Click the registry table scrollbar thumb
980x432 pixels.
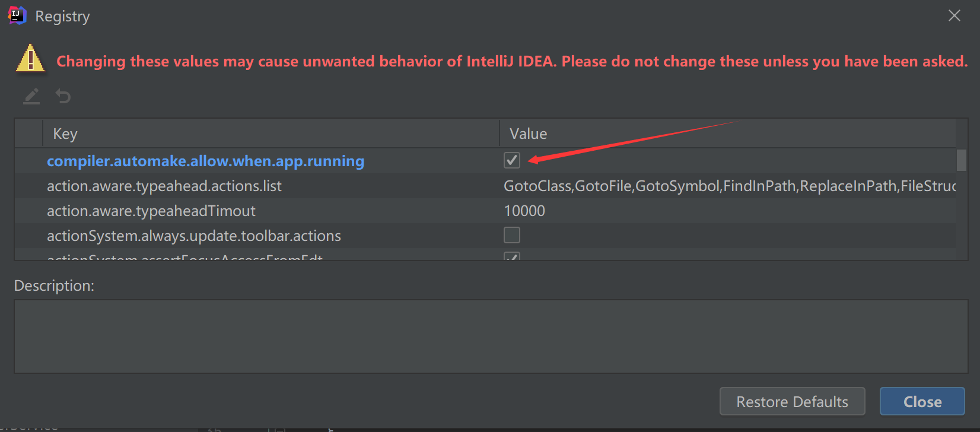click(x=962, y=160)
